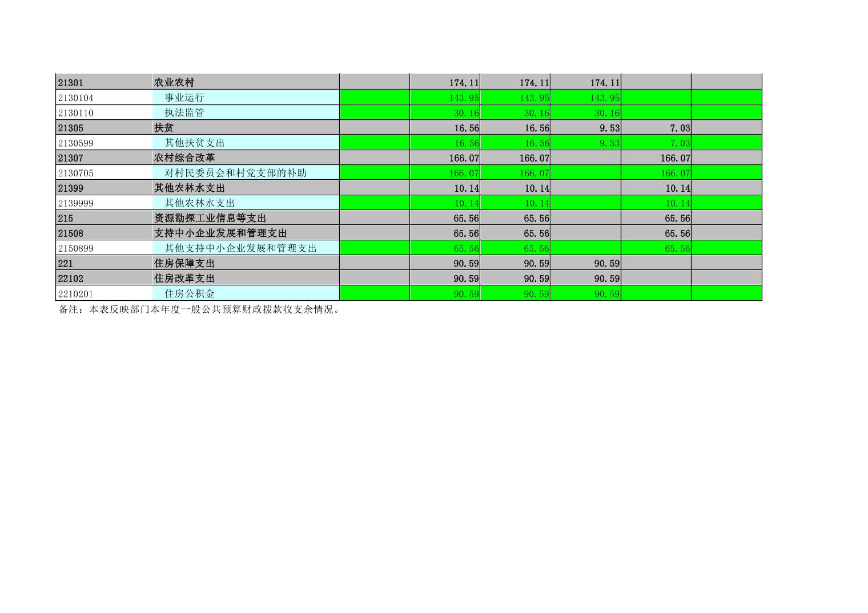Click the 7.03 value in row 2130599
The image size is (868, 613).
[680, 143]
